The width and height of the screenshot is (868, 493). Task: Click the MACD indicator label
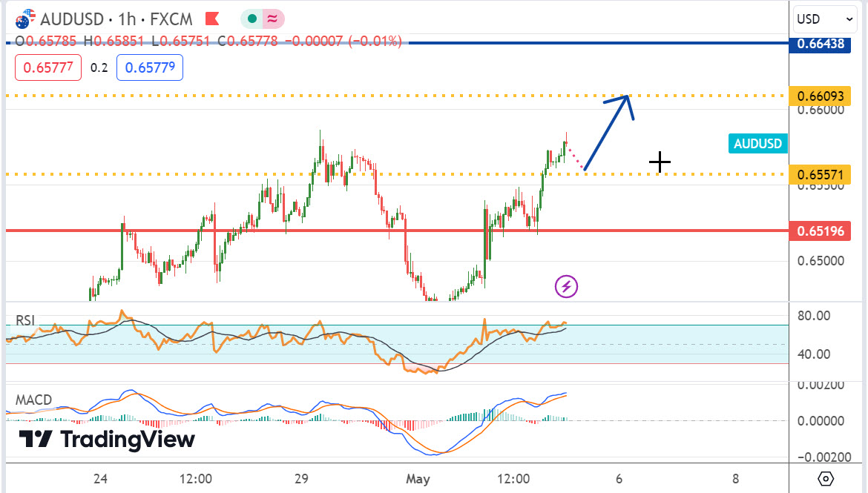[34, 400]
